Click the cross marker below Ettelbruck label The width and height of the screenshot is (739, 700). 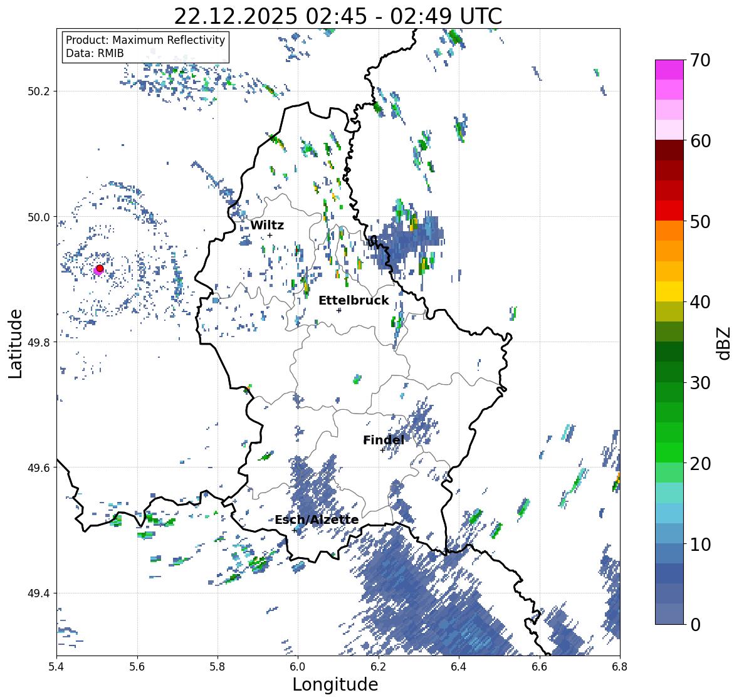coord(338,310)
